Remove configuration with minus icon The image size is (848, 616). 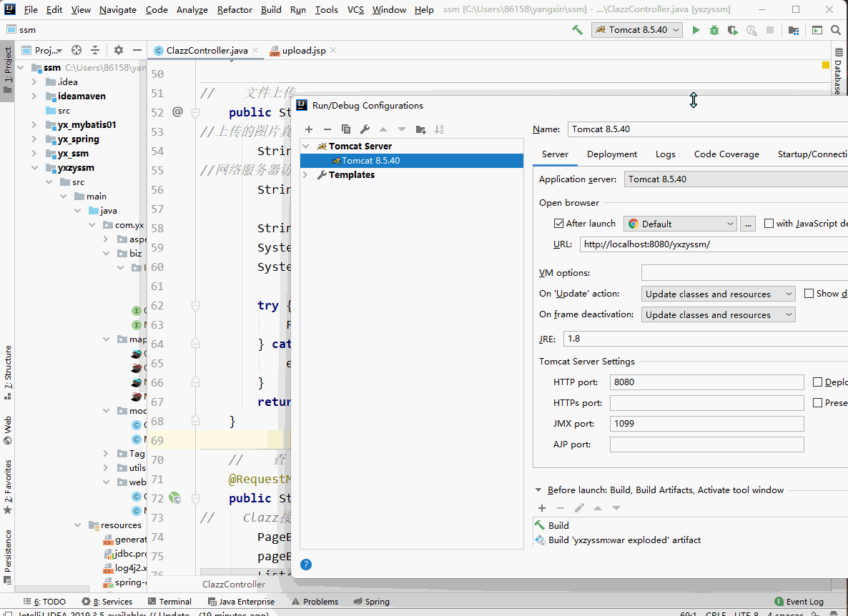[x=327, y=129]
